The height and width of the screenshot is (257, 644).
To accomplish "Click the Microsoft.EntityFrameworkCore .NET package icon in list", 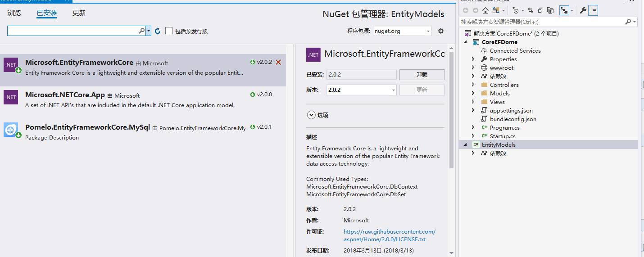I will point(11,65).
